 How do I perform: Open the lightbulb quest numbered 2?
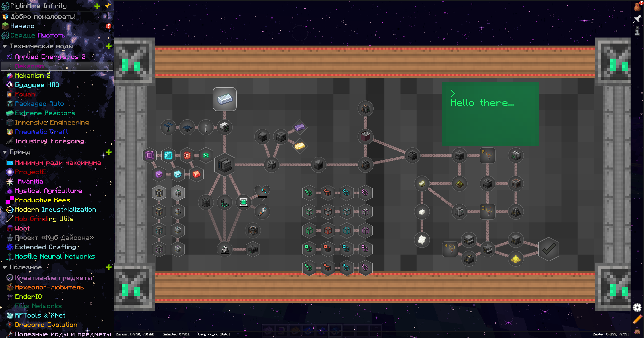coord(488,155)
